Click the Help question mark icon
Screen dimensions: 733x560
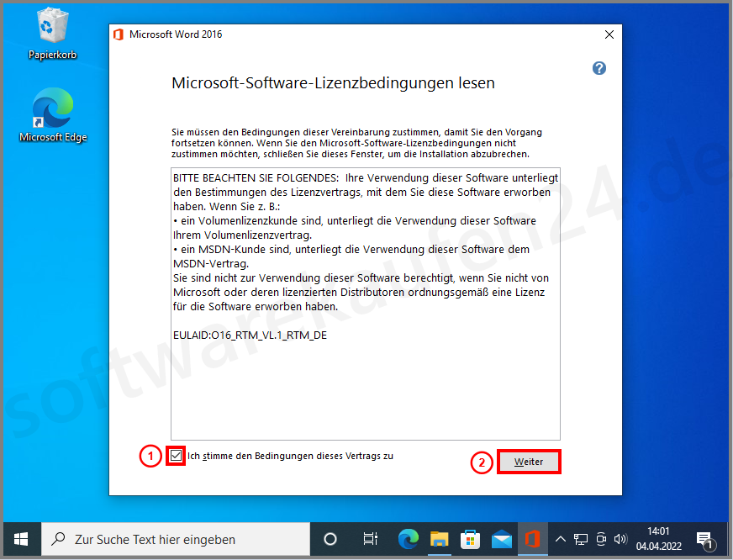pyautogui.click(x=599, y=68)
